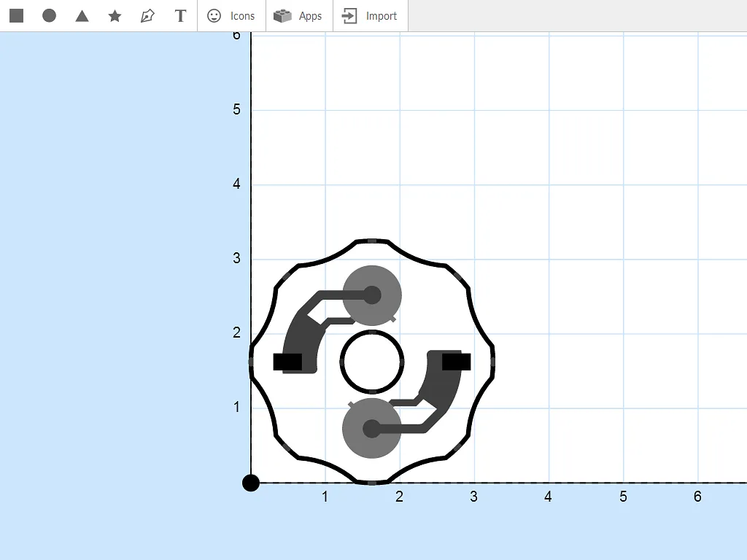Image resolution: width=747 pixels, height=560 pixels.
Task: Click the right notch of scalloped outline
Action: point(493,361)
